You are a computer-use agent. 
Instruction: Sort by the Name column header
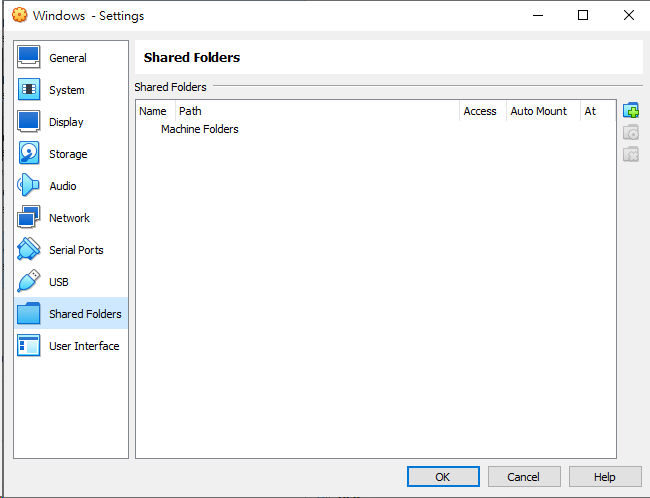pyautogui.click(x=153, y=111)
